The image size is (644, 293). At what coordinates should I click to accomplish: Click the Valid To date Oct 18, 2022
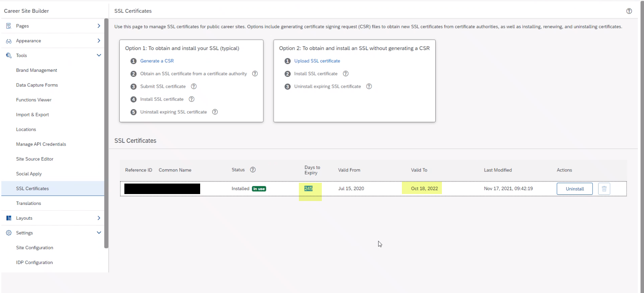pos(424,189)
